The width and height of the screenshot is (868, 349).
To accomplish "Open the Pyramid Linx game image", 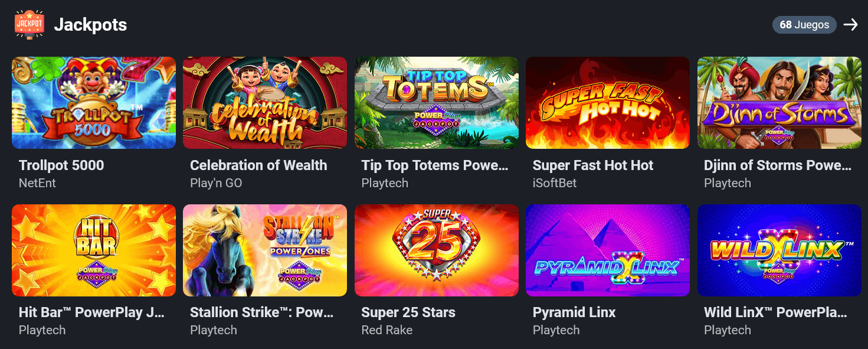I will [x=608, y=250].
